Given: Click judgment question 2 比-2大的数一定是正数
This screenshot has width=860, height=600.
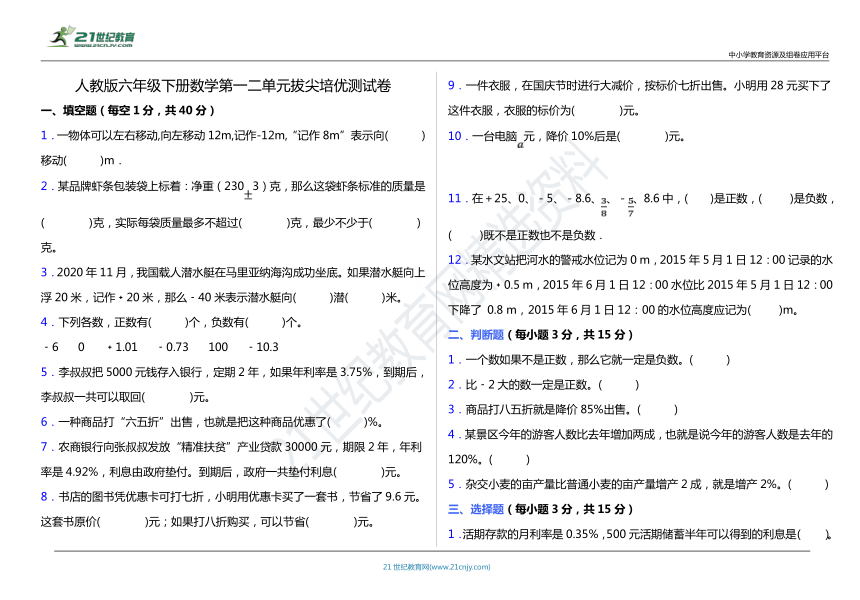Looking at the screenshot, I should (x=544, y=384).
